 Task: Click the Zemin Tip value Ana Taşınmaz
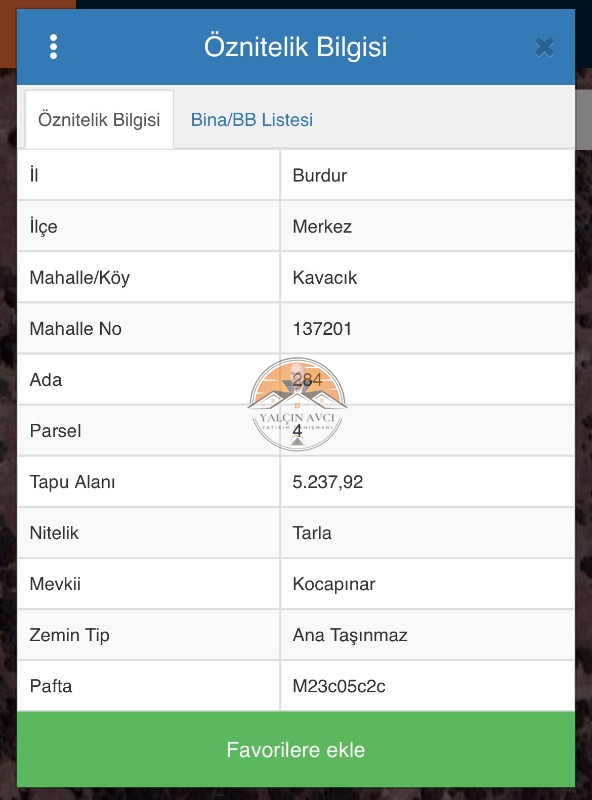pyautogui.click(x=350, y=635)
